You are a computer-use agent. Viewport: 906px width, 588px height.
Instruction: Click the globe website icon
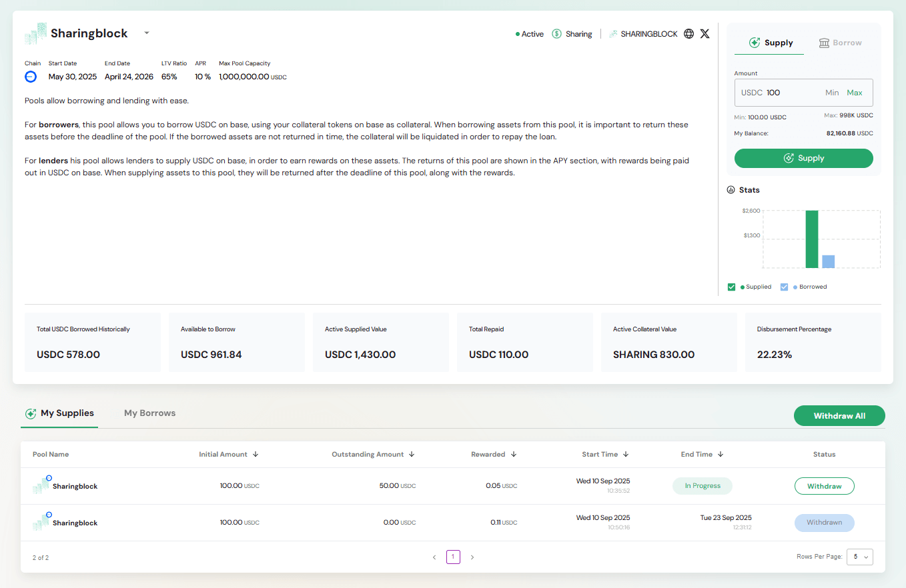click(689, 34)
